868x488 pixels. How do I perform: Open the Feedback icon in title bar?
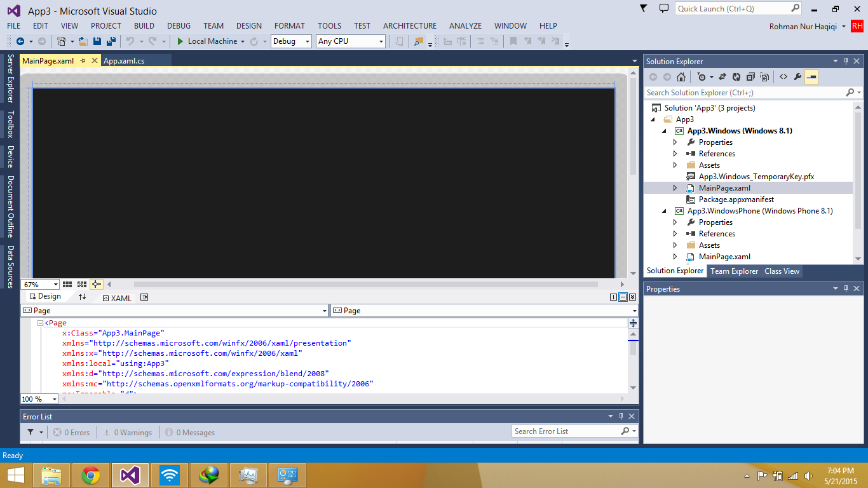(x=664, y=8)
